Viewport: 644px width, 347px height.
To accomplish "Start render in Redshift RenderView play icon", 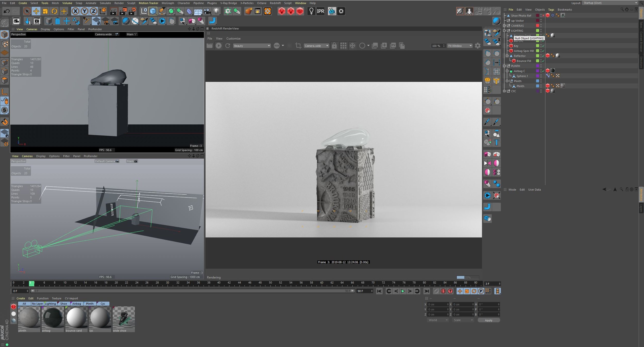I will pos(218,46).
